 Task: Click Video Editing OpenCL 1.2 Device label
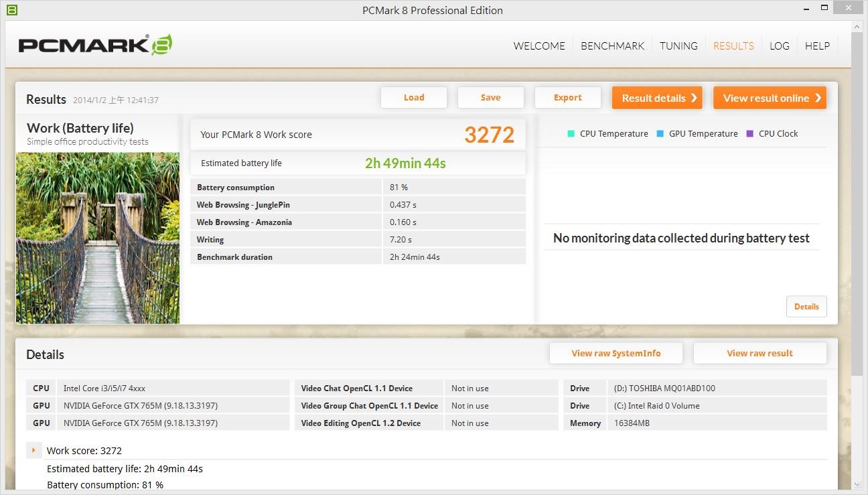(361, 423)
